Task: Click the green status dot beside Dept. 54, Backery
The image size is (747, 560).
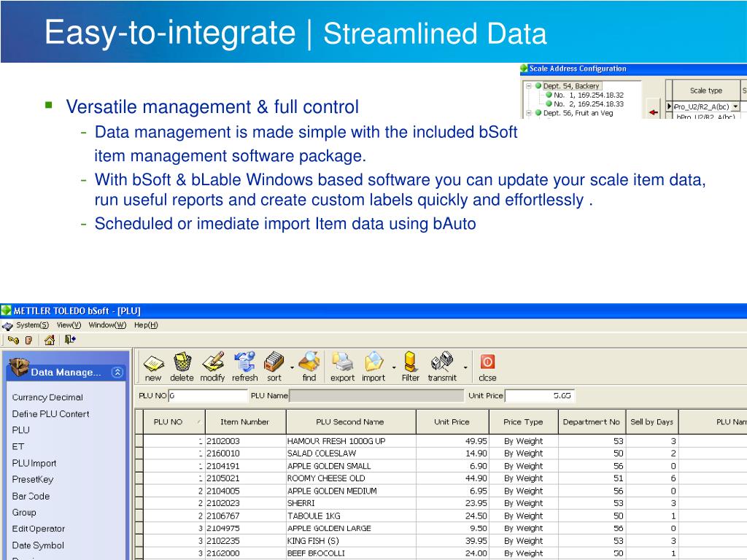Action: [538, 86]
